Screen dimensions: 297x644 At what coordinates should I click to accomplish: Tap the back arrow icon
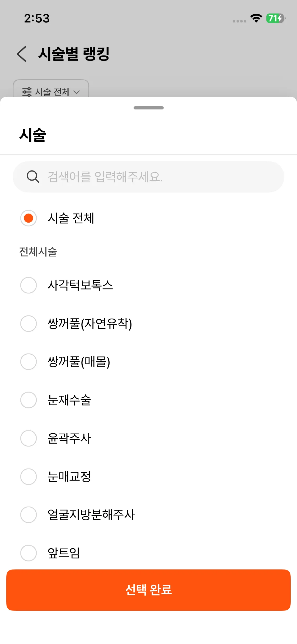[x=22, y=54]
